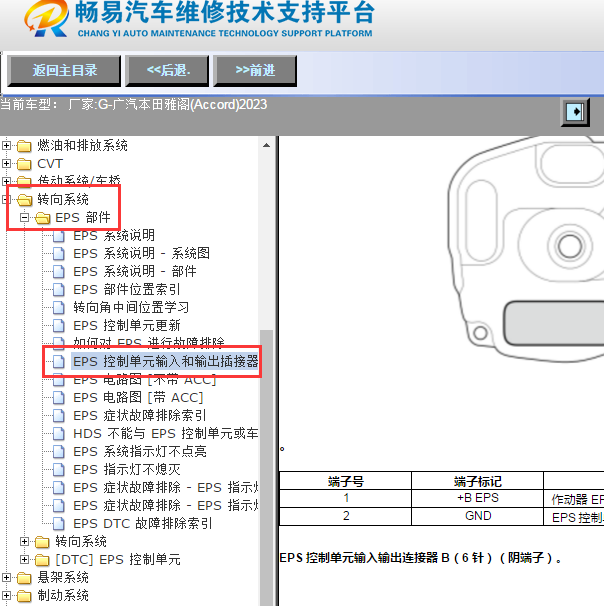Image resolution: width=604 pixels, height=606 pixels.
Task: Expand the 制动系统 folder node
Action: point(6,595)
